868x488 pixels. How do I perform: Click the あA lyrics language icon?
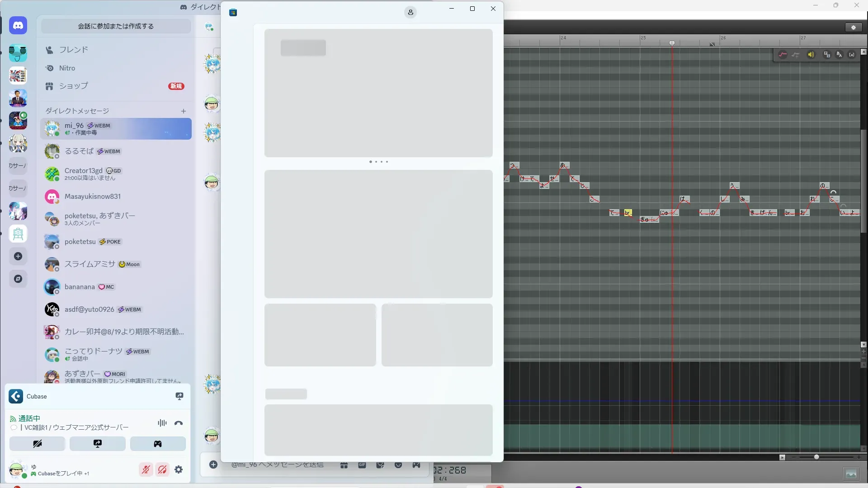(839, 55)
